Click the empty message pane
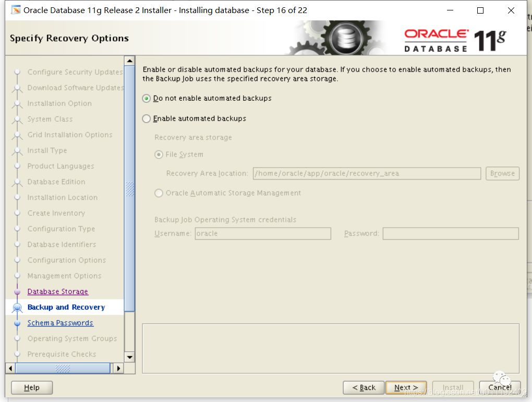The image size is (532, 402). 331,349
